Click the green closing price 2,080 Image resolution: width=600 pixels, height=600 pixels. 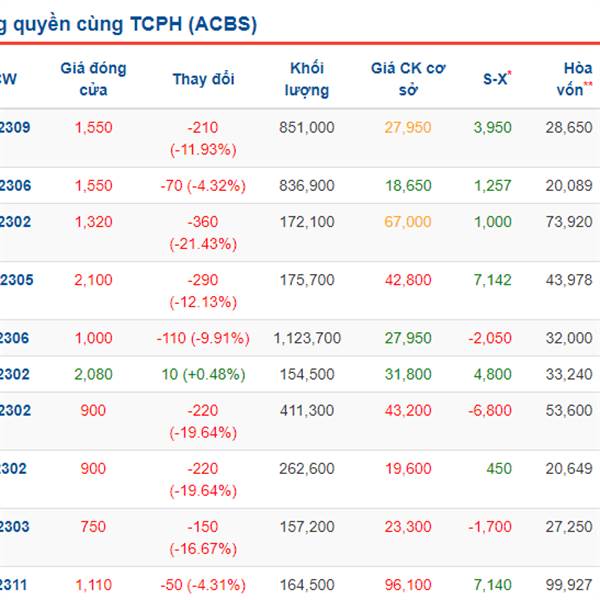point(93,374)
